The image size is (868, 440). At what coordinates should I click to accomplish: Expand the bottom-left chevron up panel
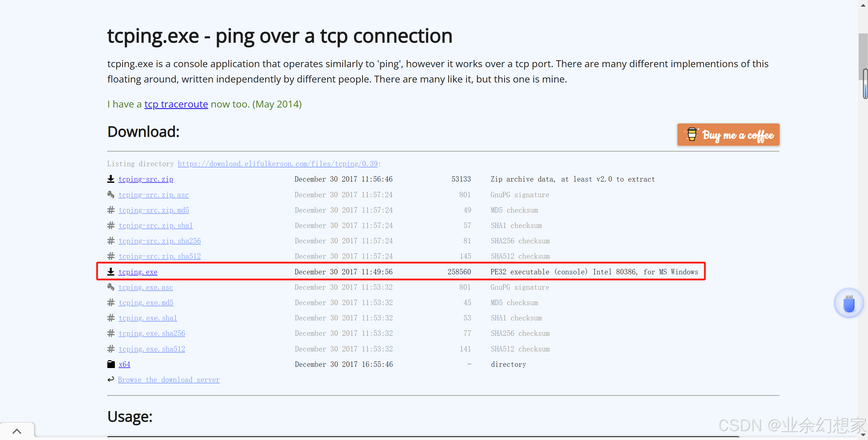[x=17, y=431]
